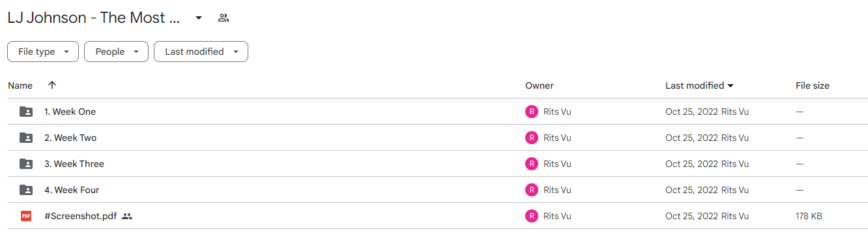
Task: Click the shared people icon beside folder title
Action: click(224, 18)
